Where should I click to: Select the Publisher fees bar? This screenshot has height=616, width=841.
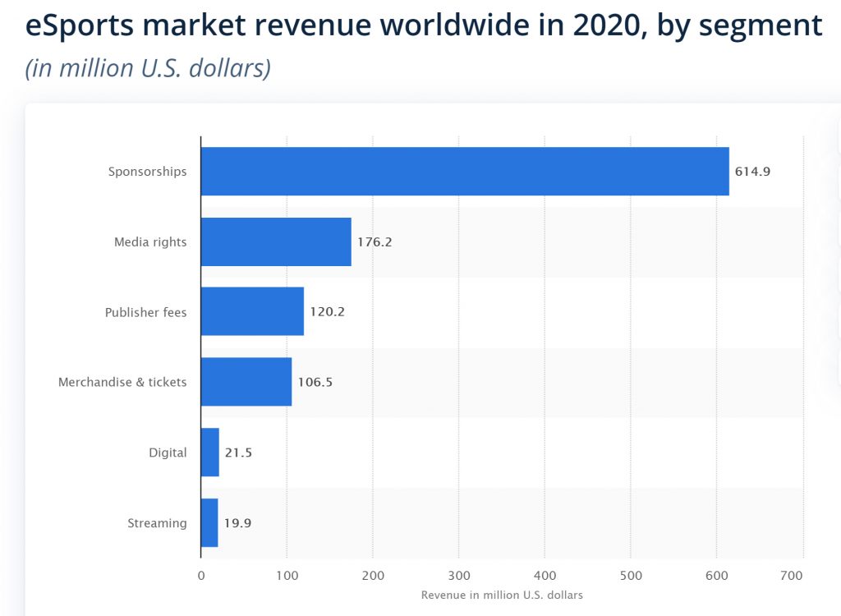[252, 311]
